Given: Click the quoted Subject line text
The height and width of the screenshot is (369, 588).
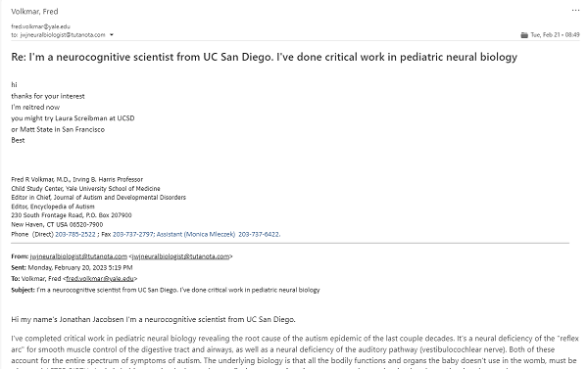Looking at the screenshot, I should point(178,290).
